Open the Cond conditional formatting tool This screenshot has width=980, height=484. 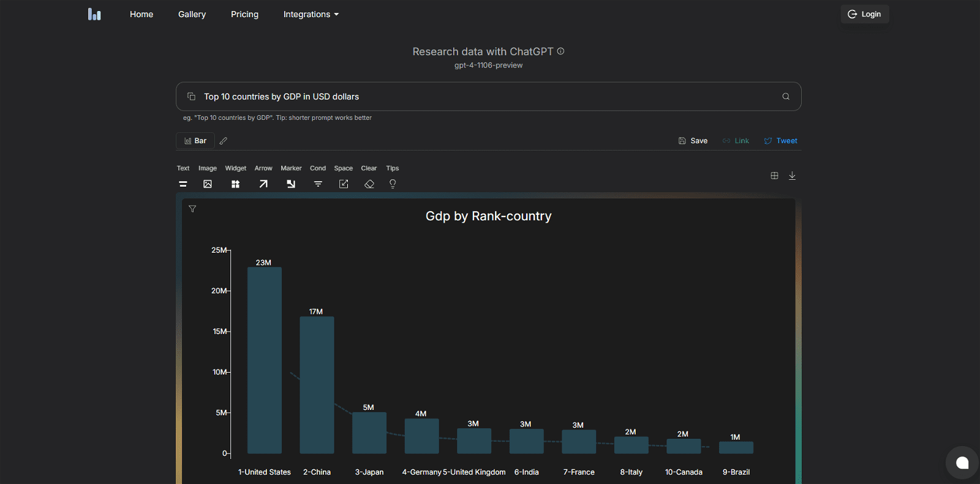[318, 184]
